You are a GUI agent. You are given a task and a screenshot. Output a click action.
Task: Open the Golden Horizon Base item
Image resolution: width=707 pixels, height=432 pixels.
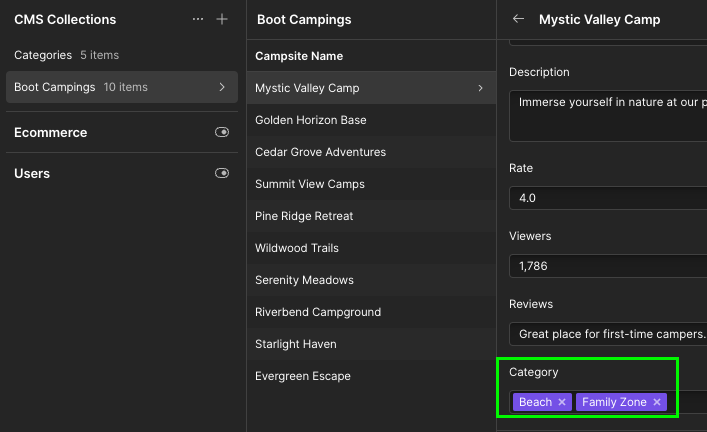311,120
